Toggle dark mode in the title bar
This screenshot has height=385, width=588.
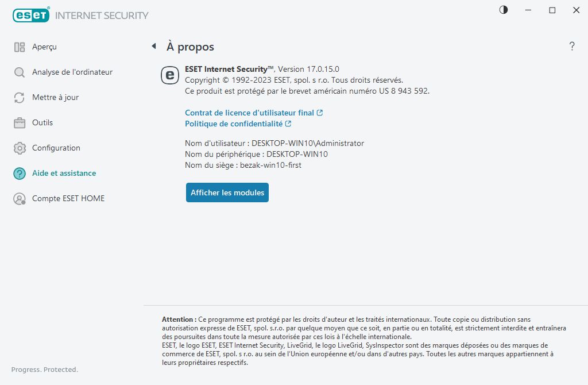(503, 10)
